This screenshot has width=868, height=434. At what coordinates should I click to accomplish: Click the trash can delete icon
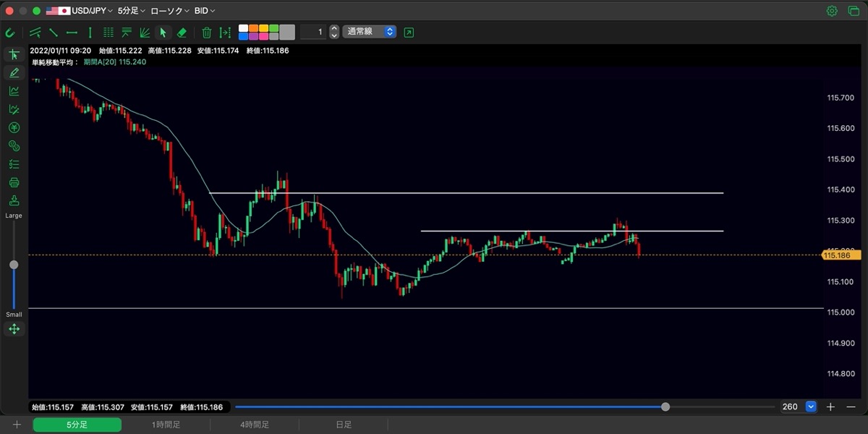pyautogui.click(x=207, y=33)
